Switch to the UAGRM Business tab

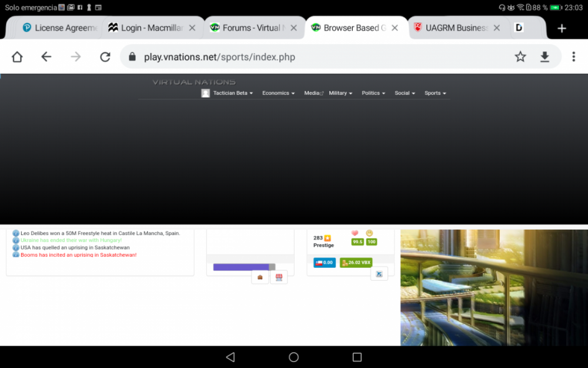[x=456, y=28]
